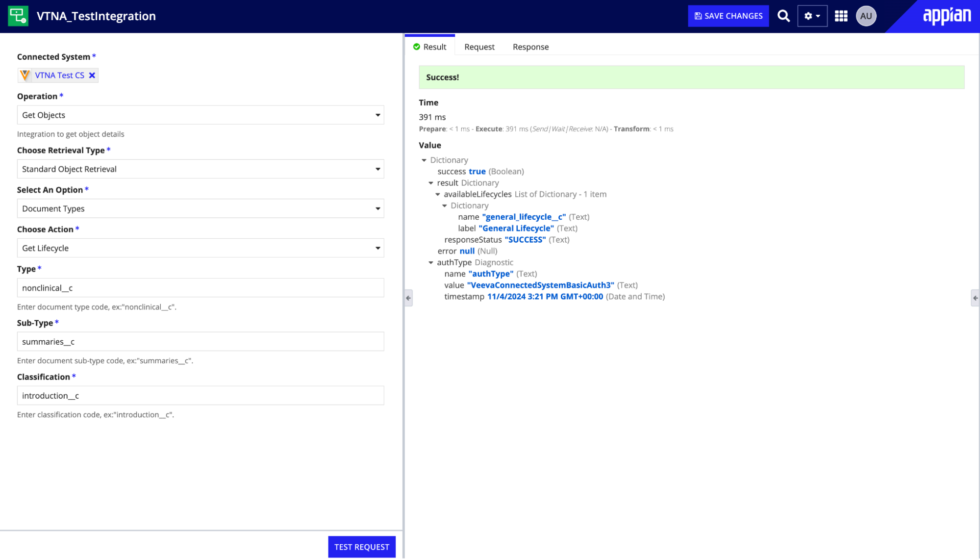The height and width of the screenshot is (559, 980).
Task: Collapse the result Dictionary node
Action: pos(431,183)
